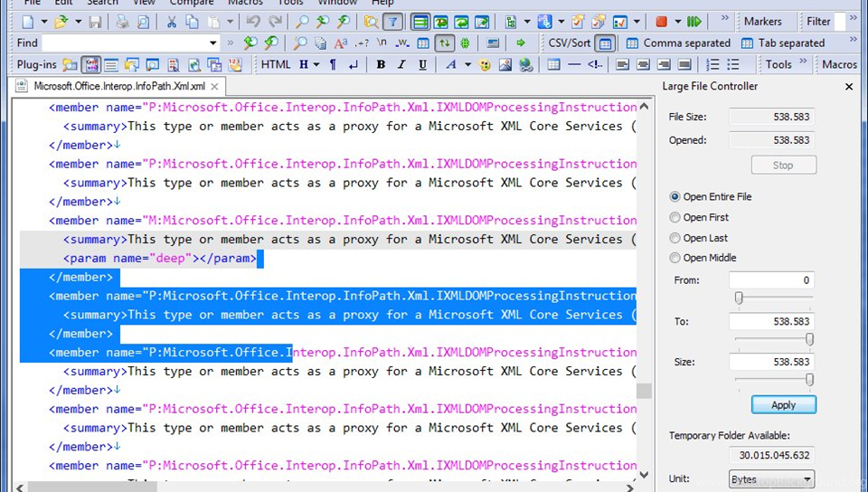This screenshot has width=868, height=492.
Task: Click the red Record Macro icon
Action: click(x=661, y=22)
